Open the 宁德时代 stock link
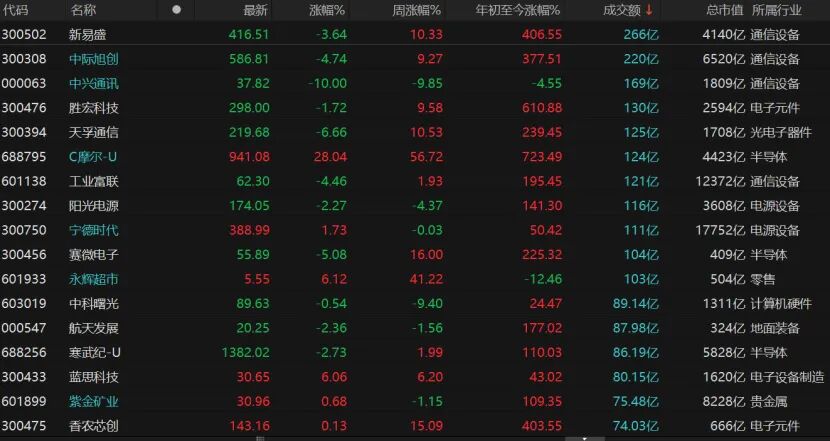This screenshot has height=441, width=830. click(x=94, y=230)
